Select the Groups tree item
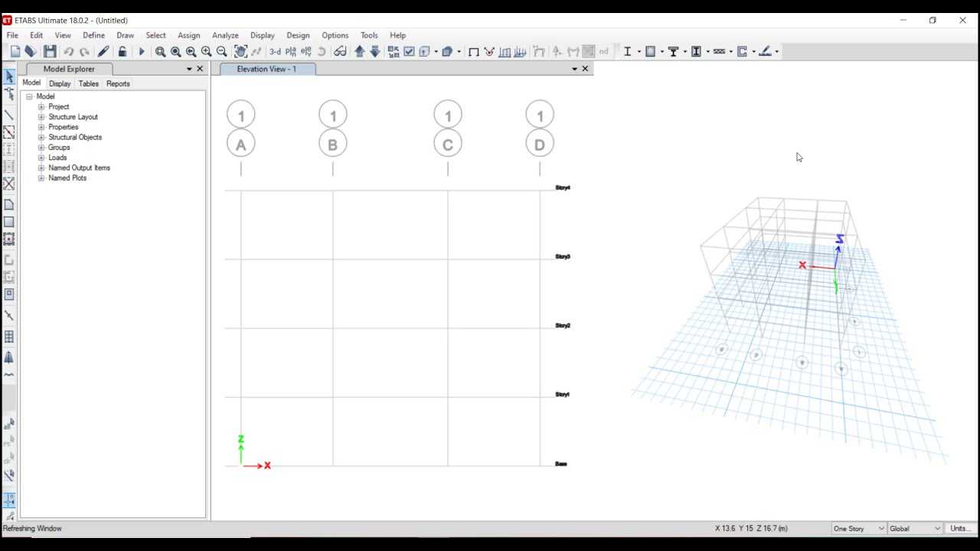 (x=59, y=147)
